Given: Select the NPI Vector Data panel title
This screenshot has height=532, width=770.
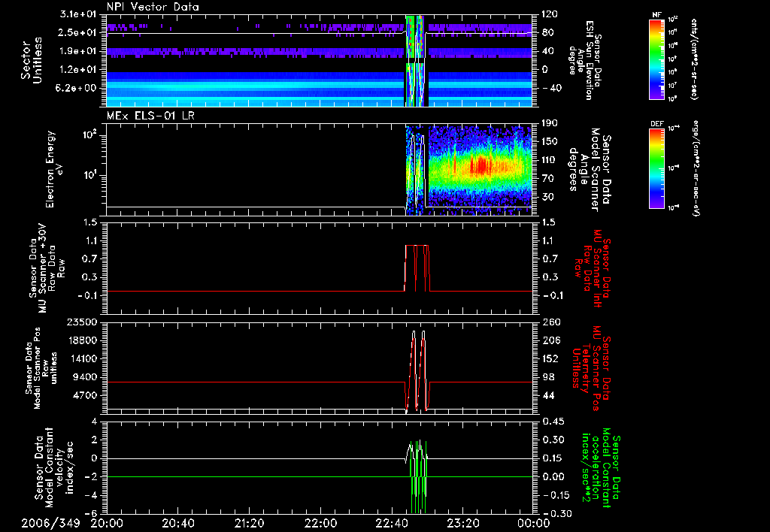Looking at the screenshot, I should tap(153, 7).
